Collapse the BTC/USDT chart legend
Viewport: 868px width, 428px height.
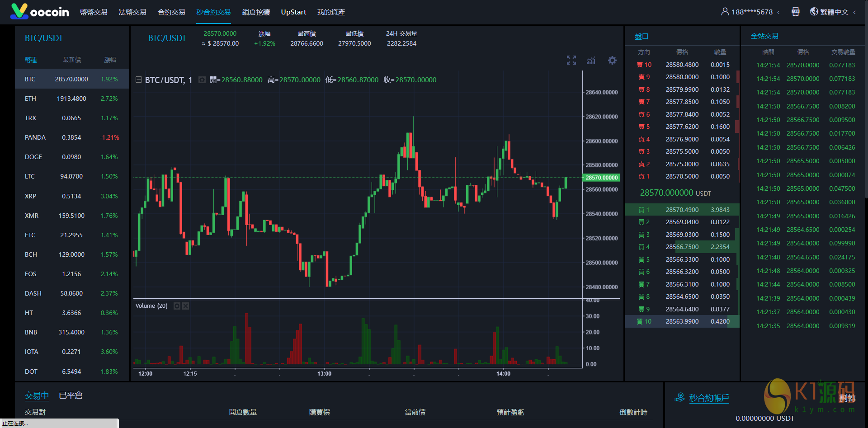pos(139,80)
